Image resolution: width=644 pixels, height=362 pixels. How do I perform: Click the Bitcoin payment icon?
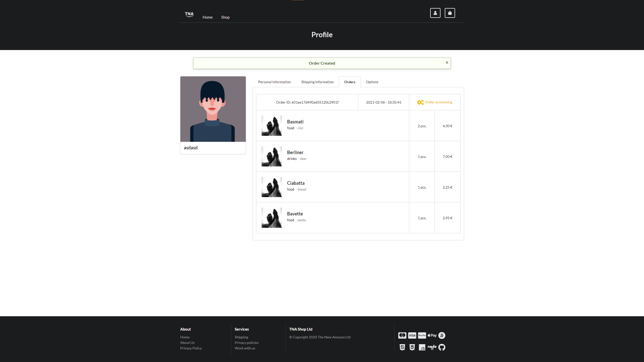[442, 335]
